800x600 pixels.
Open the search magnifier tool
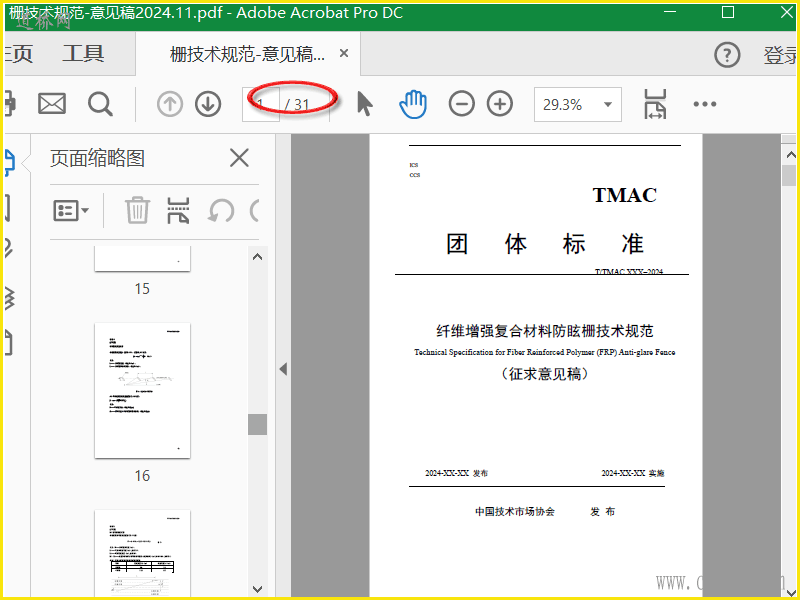(x=100, y=105)
